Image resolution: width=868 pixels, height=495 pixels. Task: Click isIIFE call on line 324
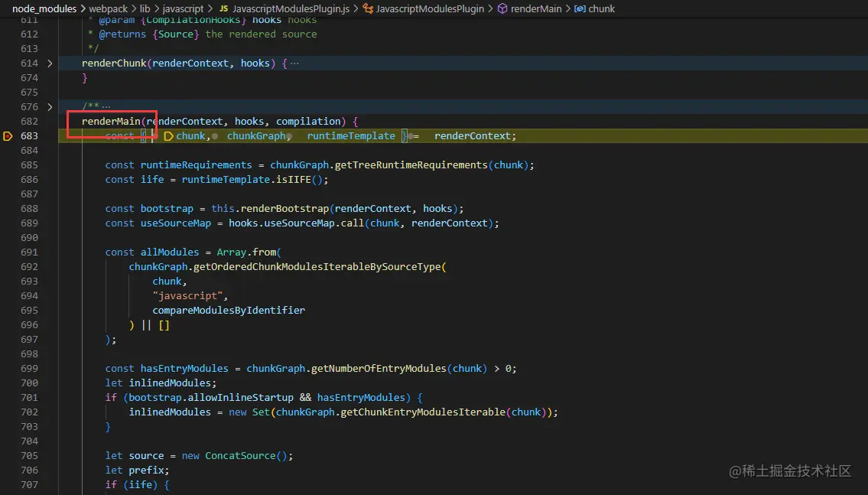(294, 179)
